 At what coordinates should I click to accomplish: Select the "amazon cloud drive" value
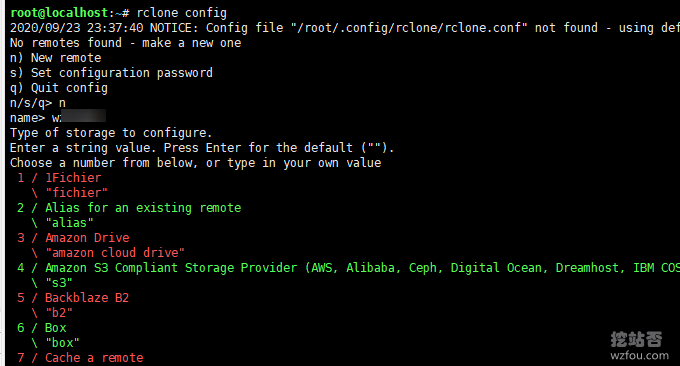pyautogui.click(x=115, y=253)
